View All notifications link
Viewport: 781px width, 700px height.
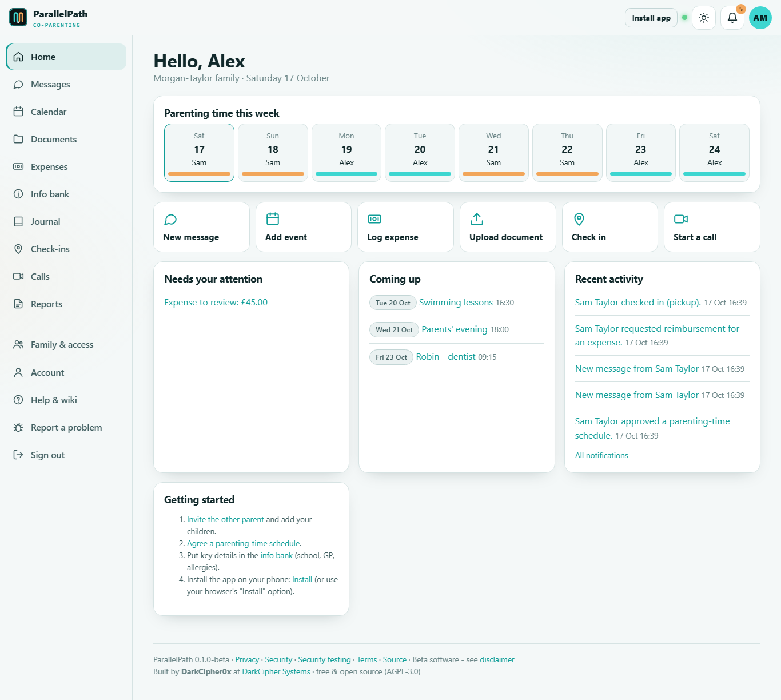tap(601, 456)
